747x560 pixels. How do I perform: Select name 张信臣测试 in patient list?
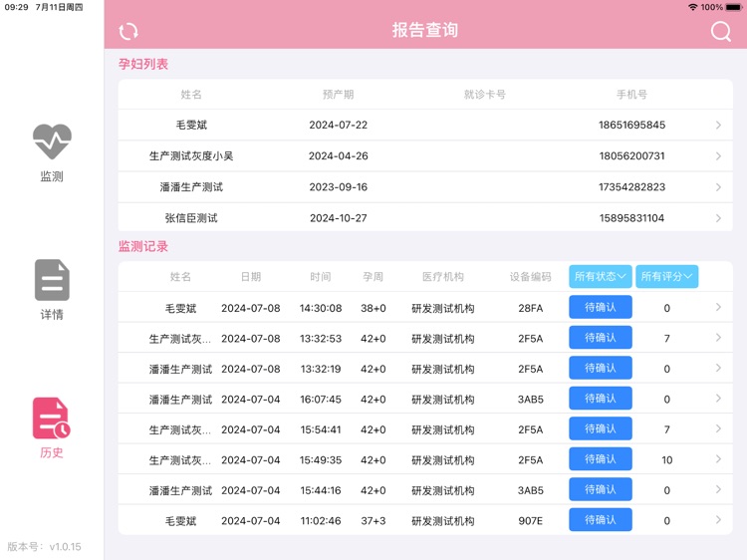pyautogui.click(x=191, y=218)
